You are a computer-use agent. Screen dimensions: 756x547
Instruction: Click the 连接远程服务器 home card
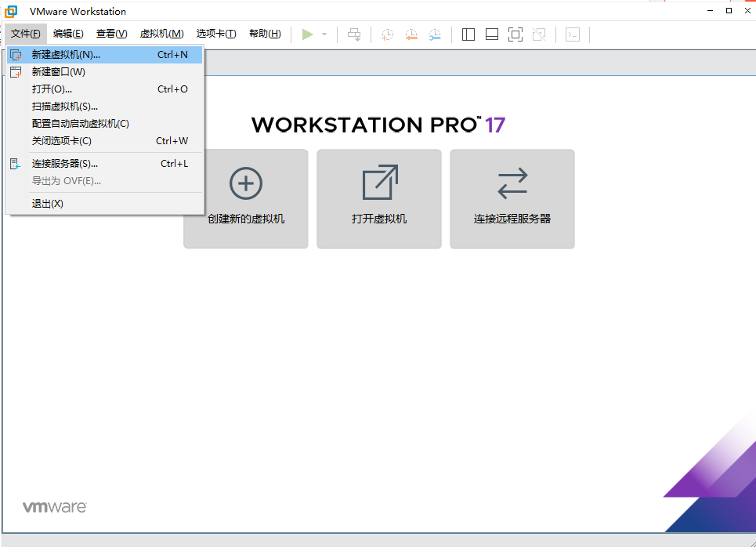[x=512, y=199]
